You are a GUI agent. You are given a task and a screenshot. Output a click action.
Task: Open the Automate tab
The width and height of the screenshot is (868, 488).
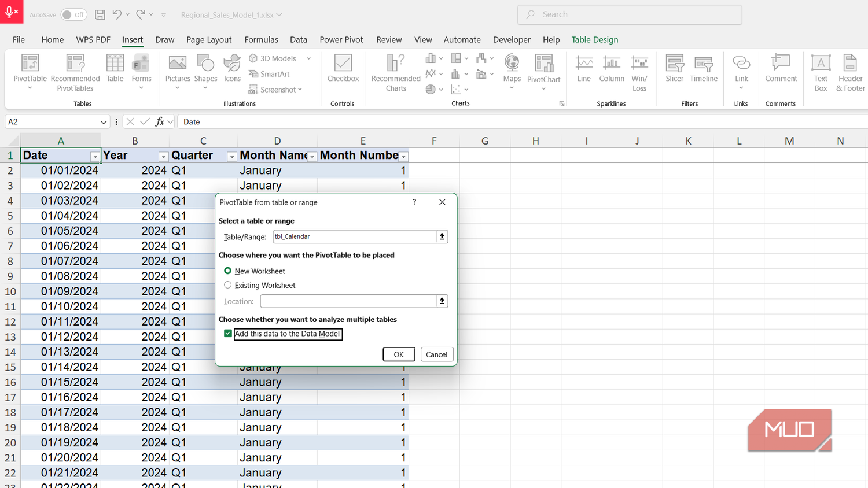[462, 39]
